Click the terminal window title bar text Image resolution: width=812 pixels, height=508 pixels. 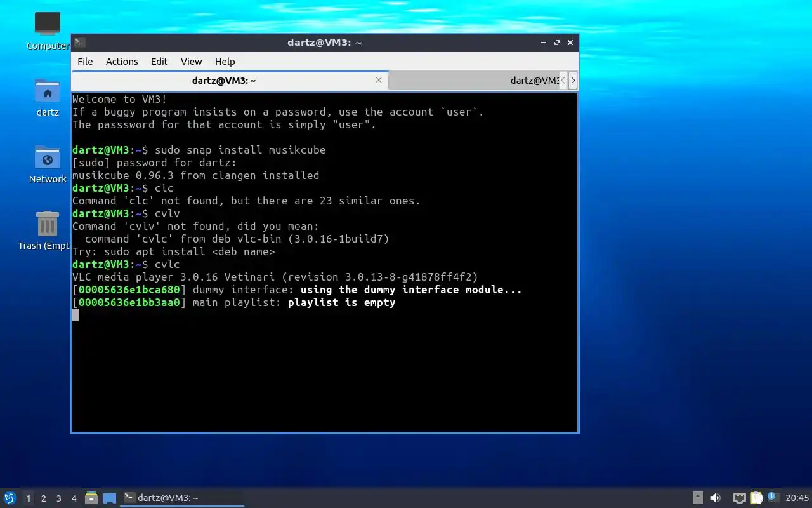[x=324, y=43]
